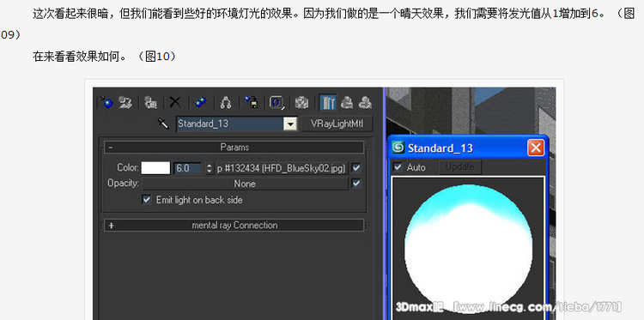Click the spinner arrows beside 6.0
The height and width of the screenshot is (320, 644).
(210, 168)
